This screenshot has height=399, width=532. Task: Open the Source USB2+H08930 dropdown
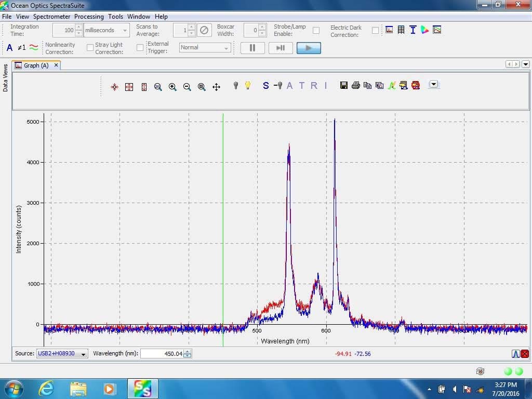62,354
